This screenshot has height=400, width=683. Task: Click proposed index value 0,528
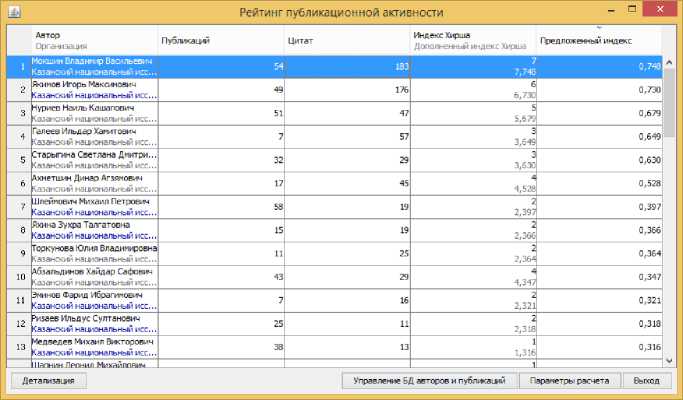pos(650,183)
